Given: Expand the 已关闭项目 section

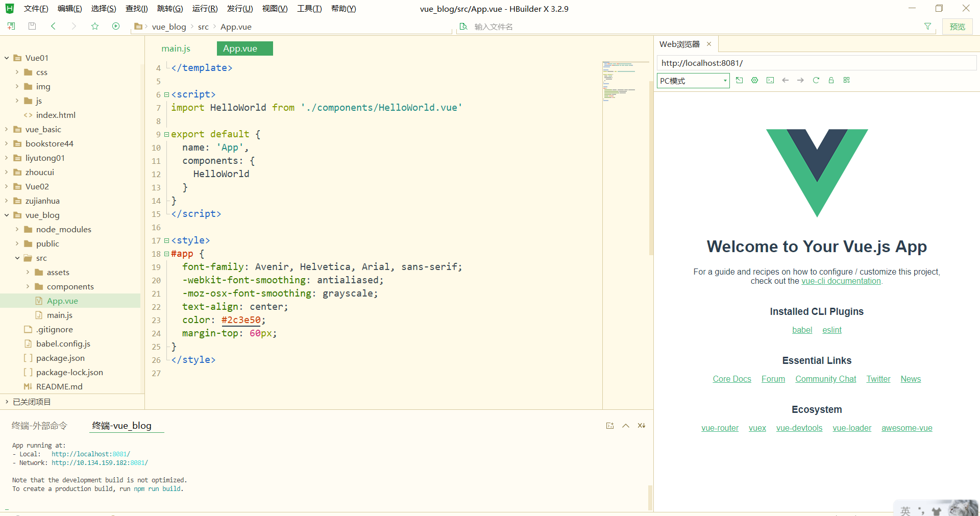Looking at the screenshot, I should click(x=7, y=402).
